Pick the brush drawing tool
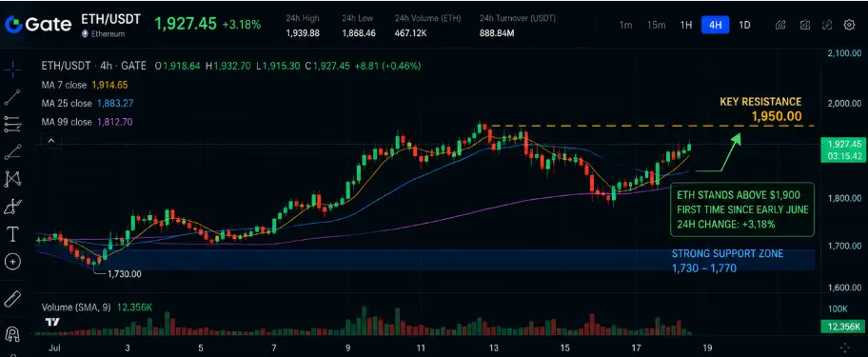Viewport: 868px width, 357px height. (x=12, y=207)
